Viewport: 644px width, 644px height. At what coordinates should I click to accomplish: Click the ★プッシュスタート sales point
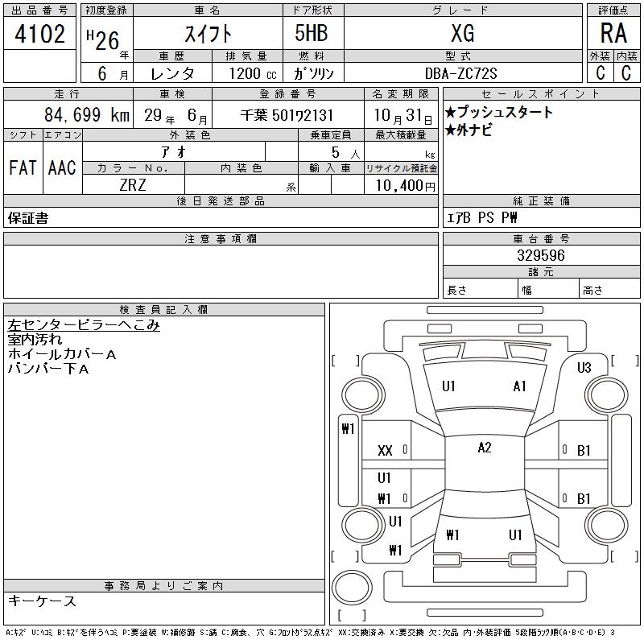coord(499,112)
